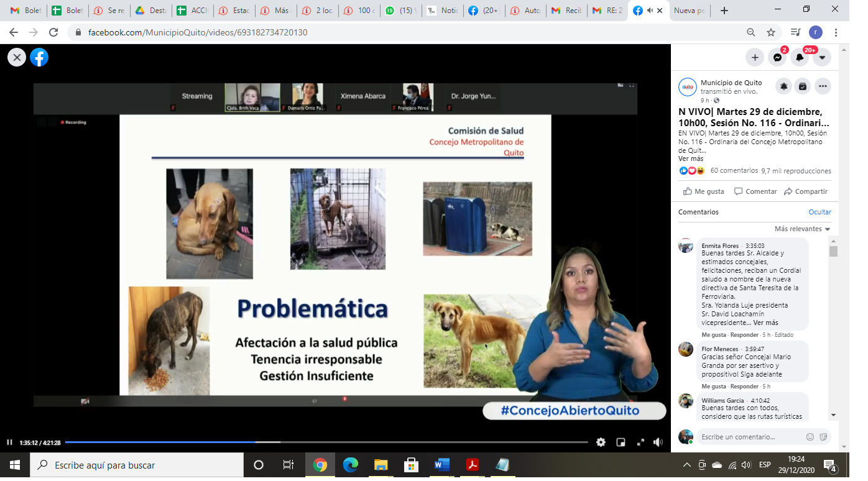868x481 pixels.
Task: Click the Comentar button
Action: (755, 191)
